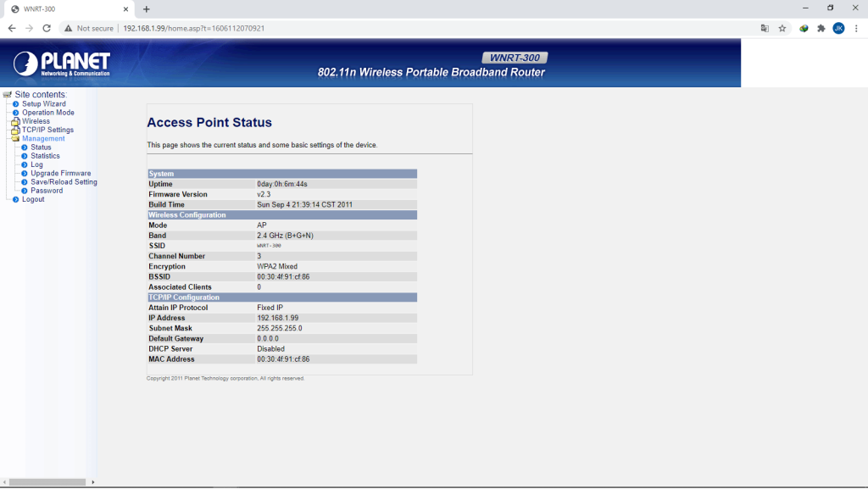Click the Statistics bullet icon
868x489 pixels.
coord(25,156)
